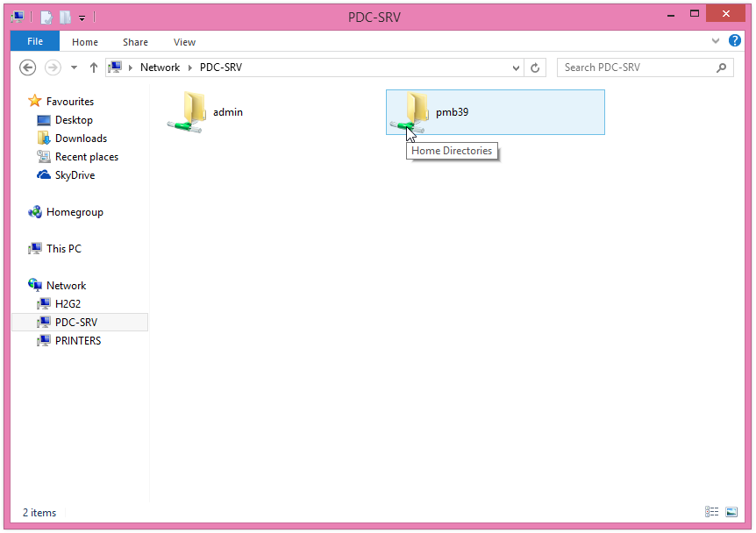Expand the ribbon with the chevron
This screenshot has width=756, height=533.
716,41
